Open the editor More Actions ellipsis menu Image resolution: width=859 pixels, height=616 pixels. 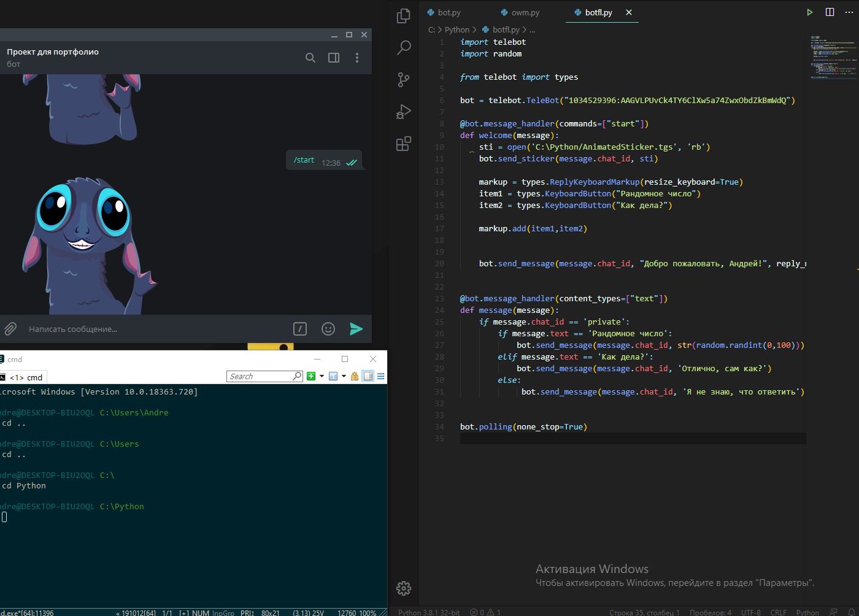click(850, 12)
